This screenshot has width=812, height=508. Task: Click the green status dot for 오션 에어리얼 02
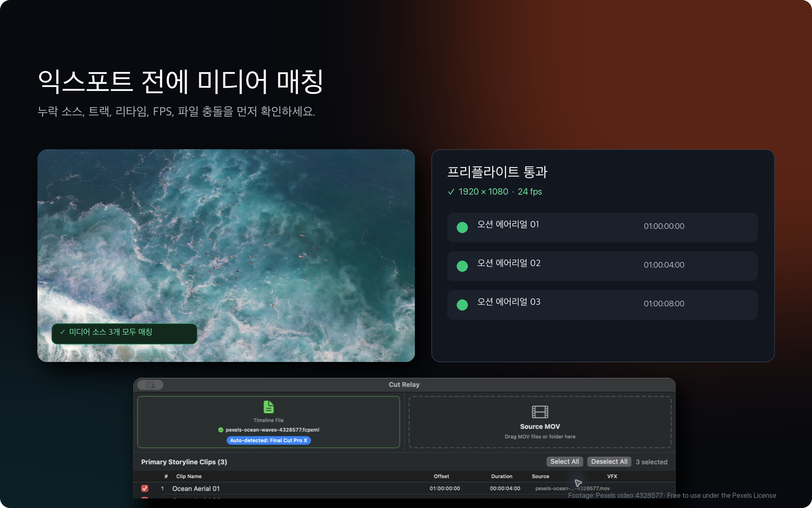[462, 266]
